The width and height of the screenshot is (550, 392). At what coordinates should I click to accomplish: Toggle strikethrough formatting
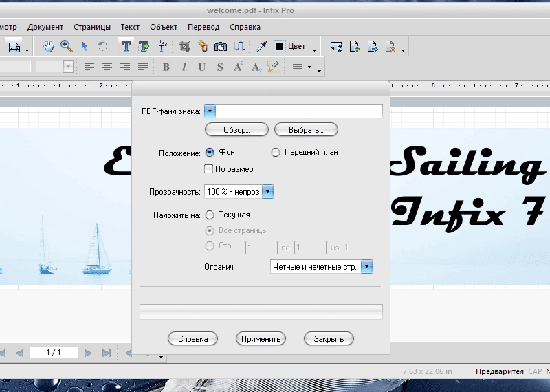(x=220, y=67)
